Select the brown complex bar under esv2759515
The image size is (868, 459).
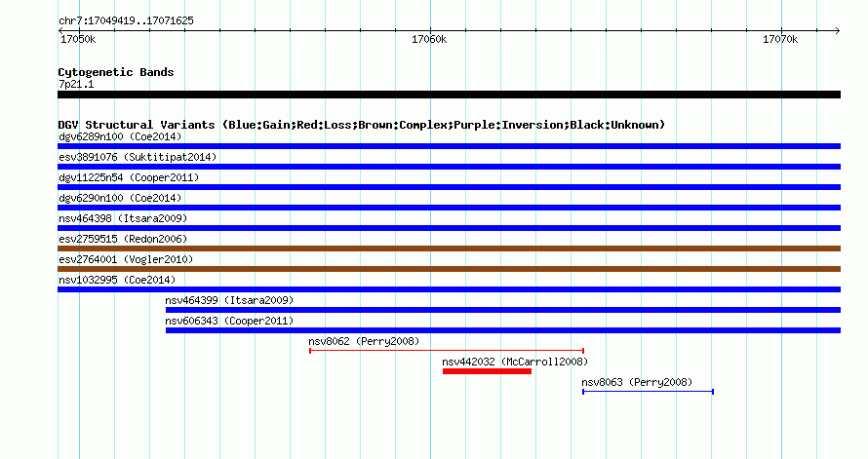coord(449,249)
